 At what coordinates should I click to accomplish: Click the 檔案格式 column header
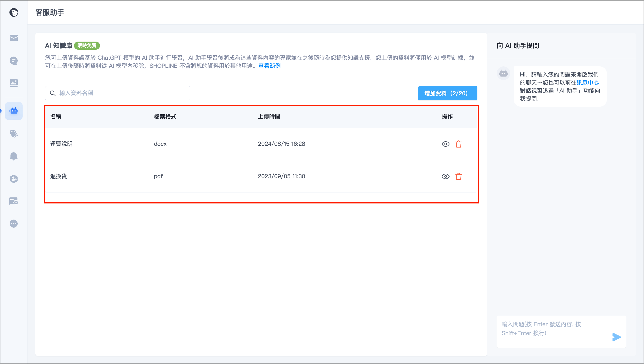pyautogui.click(x=165, y=116)
